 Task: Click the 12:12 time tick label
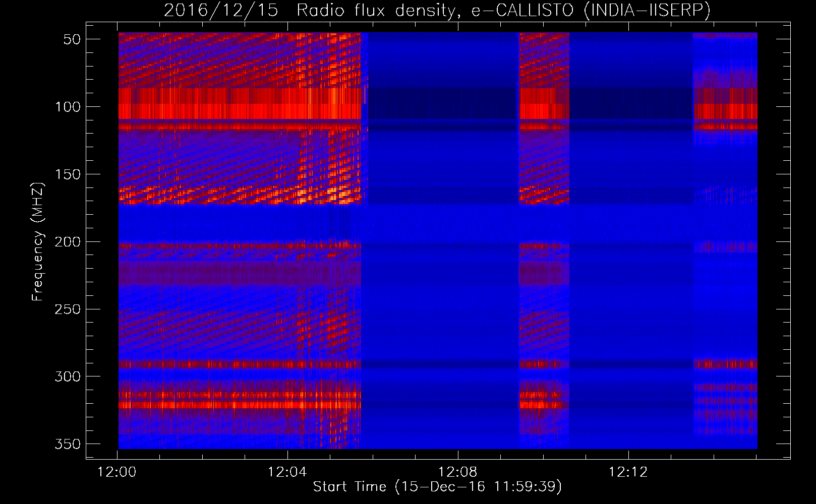628,472
